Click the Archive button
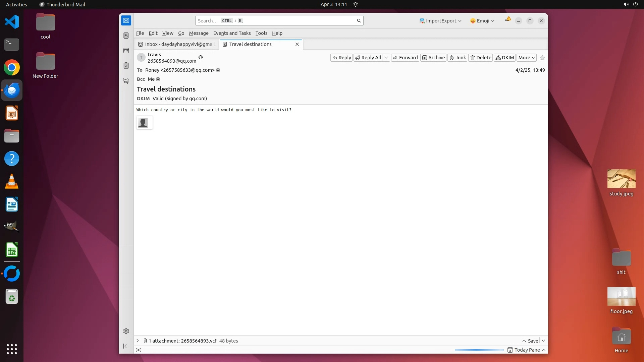The image size is (644, 362). pyautogui.click(x=433, y=58)
